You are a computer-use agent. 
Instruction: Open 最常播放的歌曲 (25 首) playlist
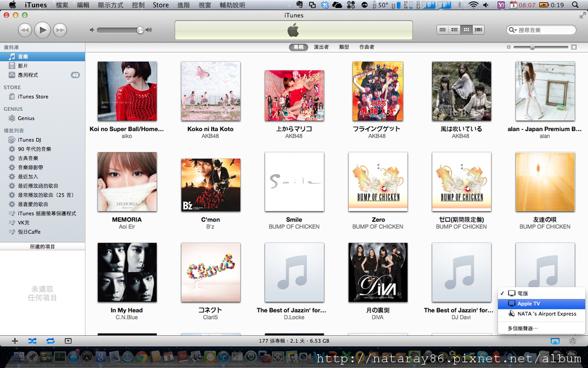[x=42, y=195]
